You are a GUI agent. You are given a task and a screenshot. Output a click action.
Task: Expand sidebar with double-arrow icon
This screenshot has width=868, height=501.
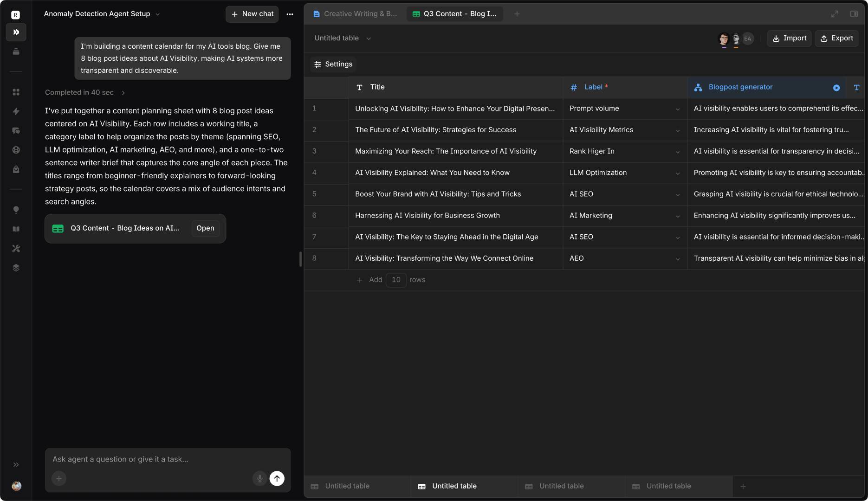[16, 464]
